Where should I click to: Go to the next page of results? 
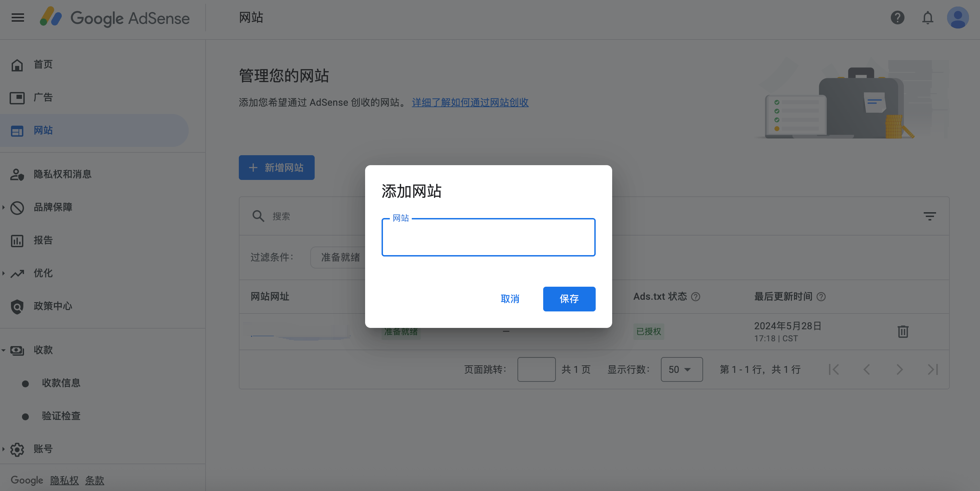tap(900, 369)
